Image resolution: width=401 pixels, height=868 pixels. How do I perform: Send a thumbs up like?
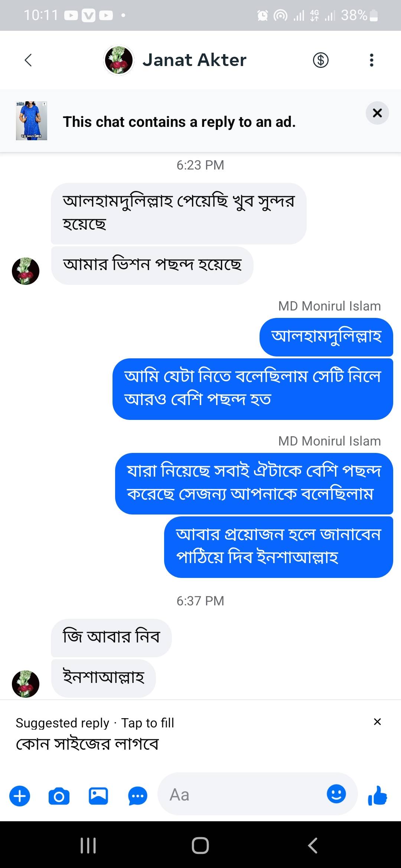(x=377, y=796)
